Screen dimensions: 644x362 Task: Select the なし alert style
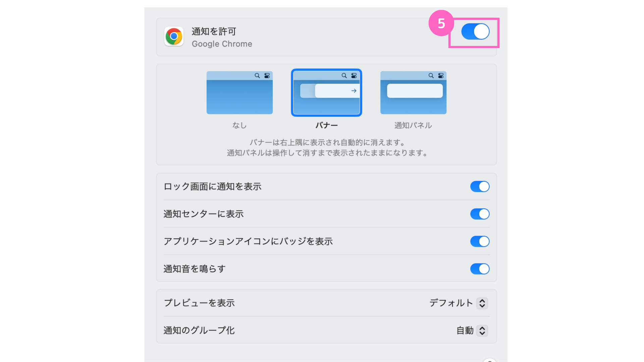click(239, 93)
